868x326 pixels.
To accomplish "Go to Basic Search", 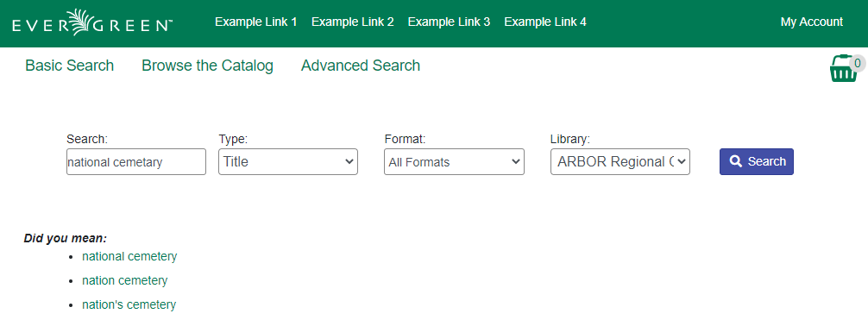I will [70, 66].
